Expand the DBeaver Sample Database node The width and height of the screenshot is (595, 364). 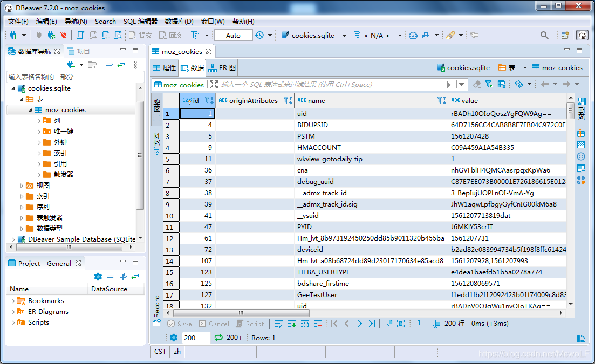[13, 239]
